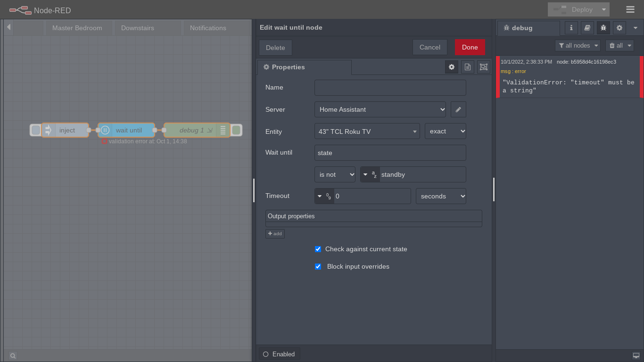
Task: Change timeout units from seconds
Action: 441,196
